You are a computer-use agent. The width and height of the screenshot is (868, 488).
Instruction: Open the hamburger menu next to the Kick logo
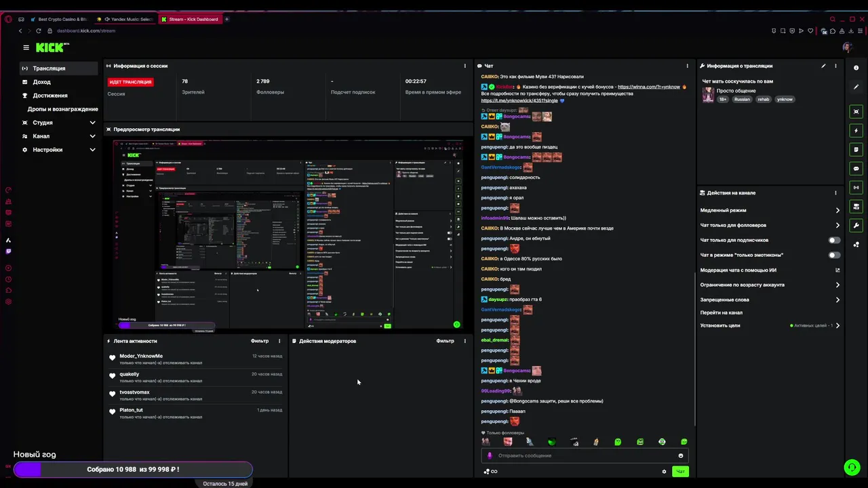pyautogui.click(x=26, y=47)
